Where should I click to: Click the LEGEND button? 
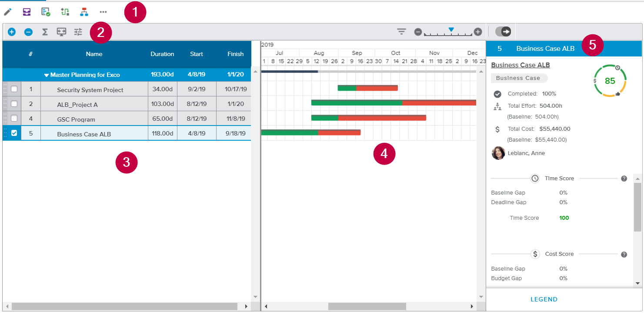(x=544, y=299)
